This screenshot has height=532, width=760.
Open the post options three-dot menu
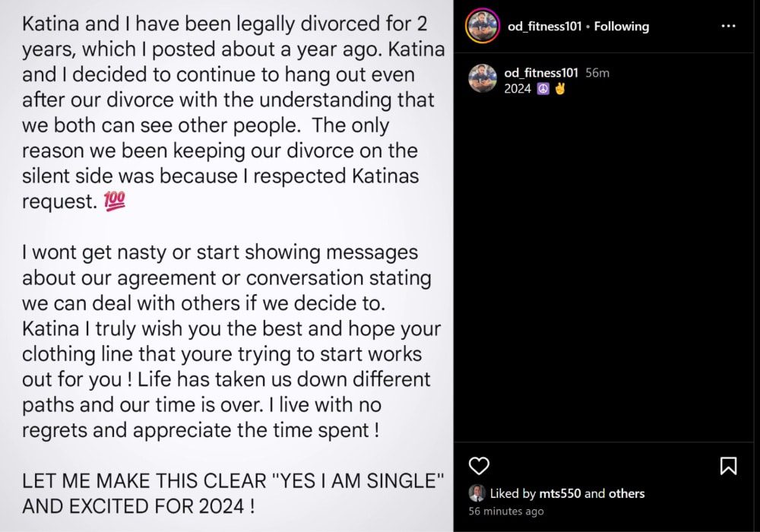coord(728,25)
